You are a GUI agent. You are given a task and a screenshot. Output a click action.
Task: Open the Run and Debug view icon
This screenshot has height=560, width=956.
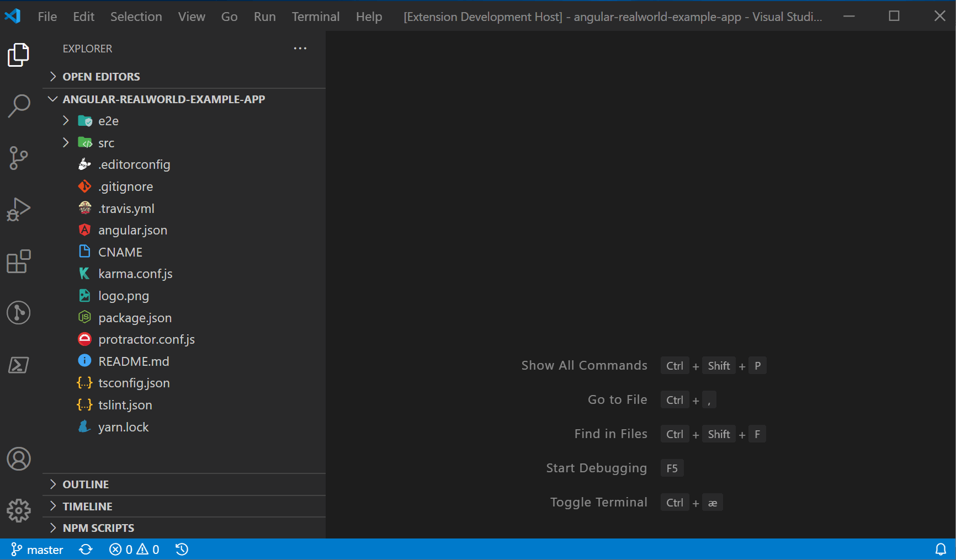tap(19, 210)
